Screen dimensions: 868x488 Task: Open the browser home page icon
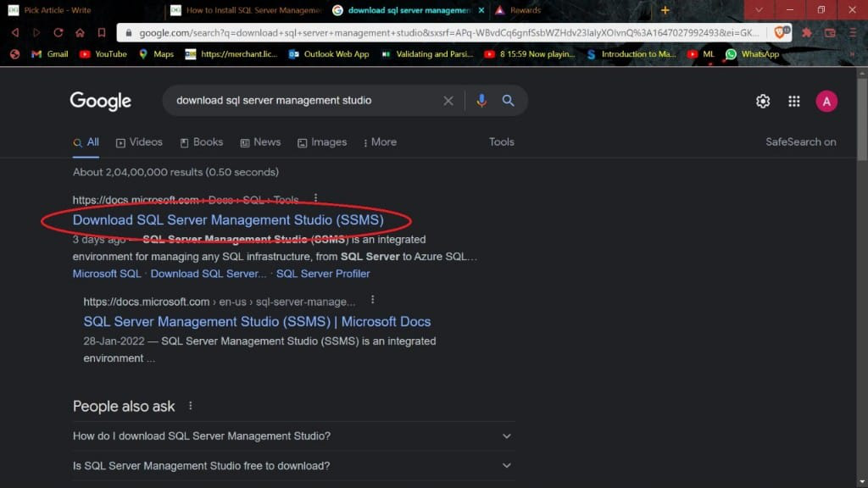tap(80, 33)
